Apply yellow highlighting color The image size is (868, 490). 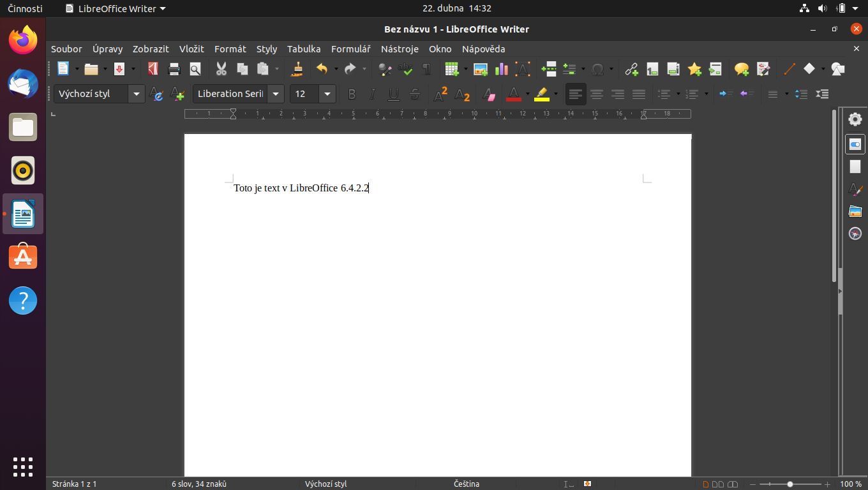(x=541, y=94)
